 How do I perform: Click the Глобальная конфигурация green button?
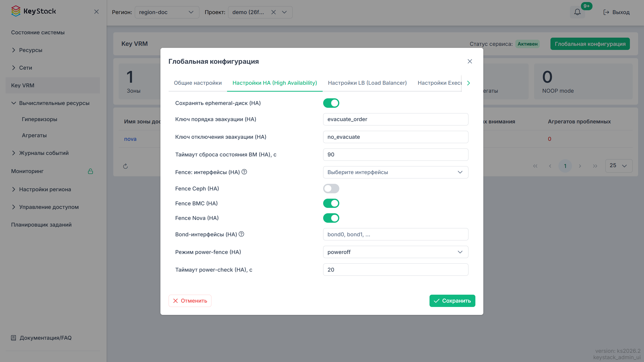tap(590, 44)
